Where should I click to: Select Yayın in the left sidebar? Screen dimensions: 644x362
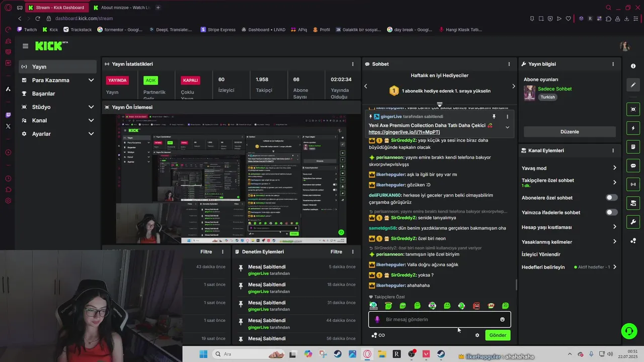[x=57, y=66]
